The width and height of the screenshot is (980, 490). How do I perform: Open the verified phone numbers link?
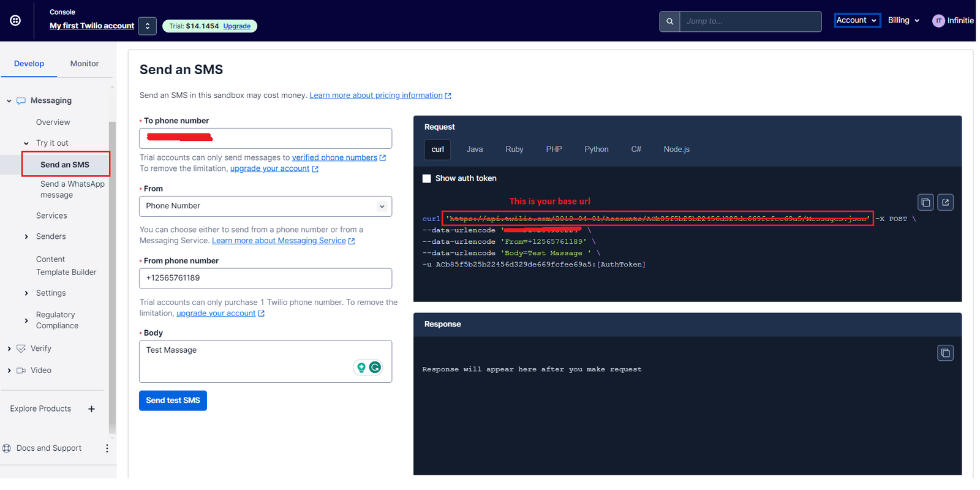[334, 157]
